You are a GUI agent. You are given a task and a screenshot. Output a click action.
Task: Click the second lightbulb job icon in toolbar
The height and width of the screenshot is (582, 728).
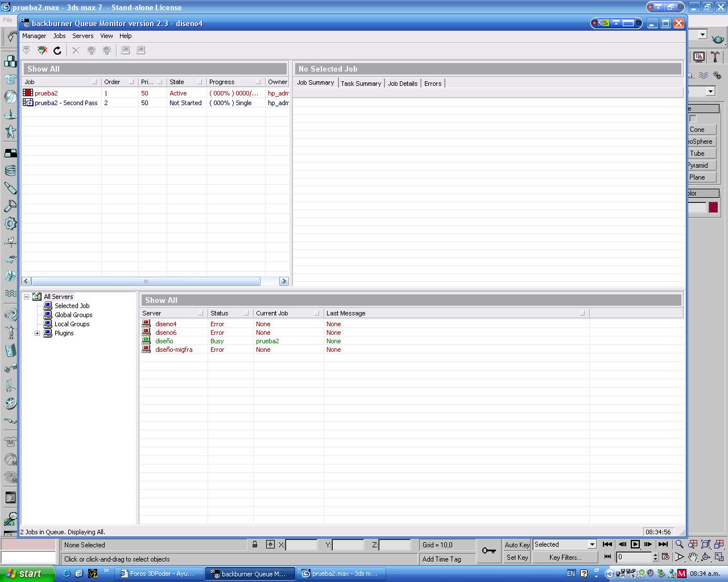click(x=106, y=51)
